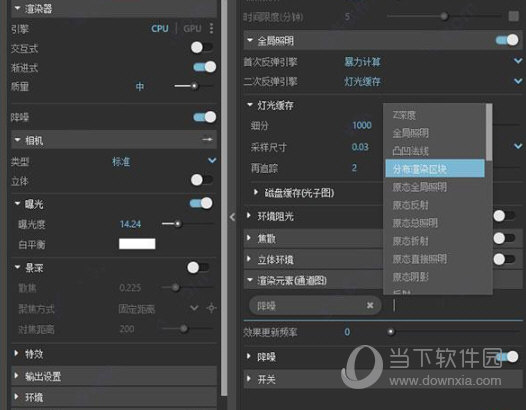Select Z深度 from the element list
Viewport: 526px width, 410px height.
point(435,115)
